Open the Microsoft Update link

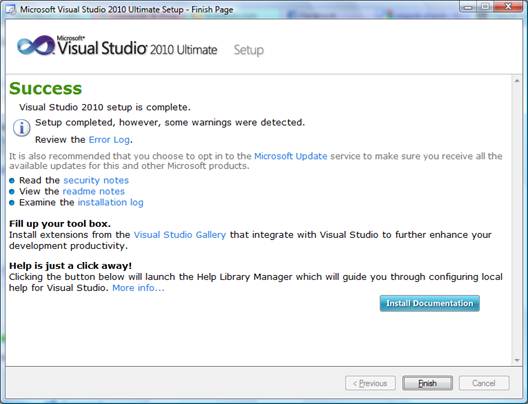291,156
